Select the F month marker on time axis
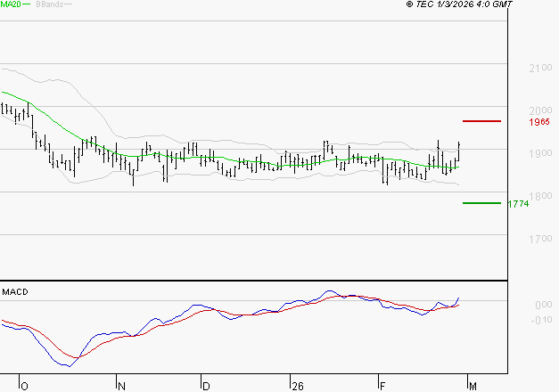 pyautogui.click(x=382, y=386)
